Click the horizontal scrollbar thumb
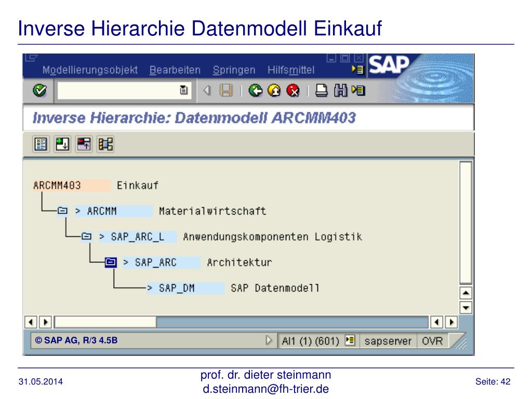532x399 pixels. point(105,322)
